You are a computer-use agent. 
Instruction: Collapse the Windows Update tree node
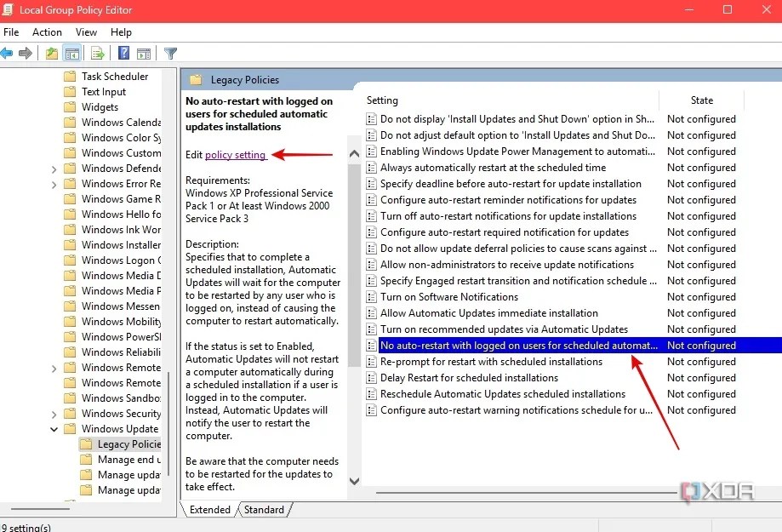pos(54,428)
